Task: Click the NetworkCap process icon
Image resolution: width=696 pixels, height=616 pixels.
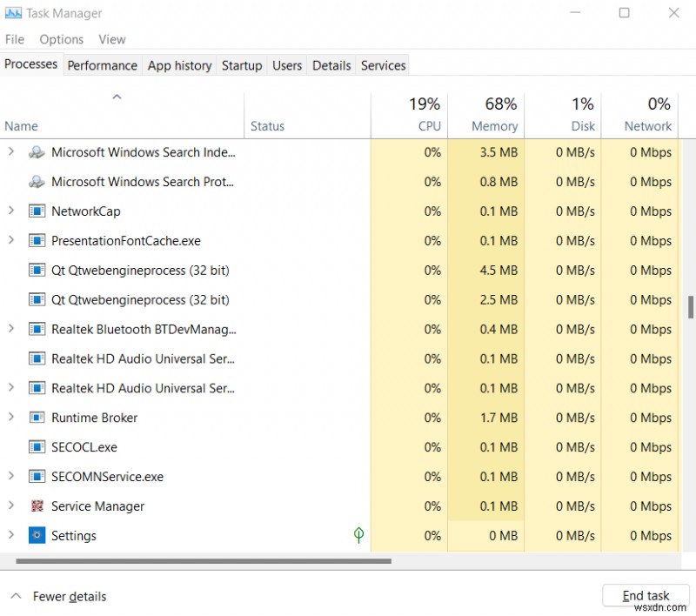Action: [37, 211]
